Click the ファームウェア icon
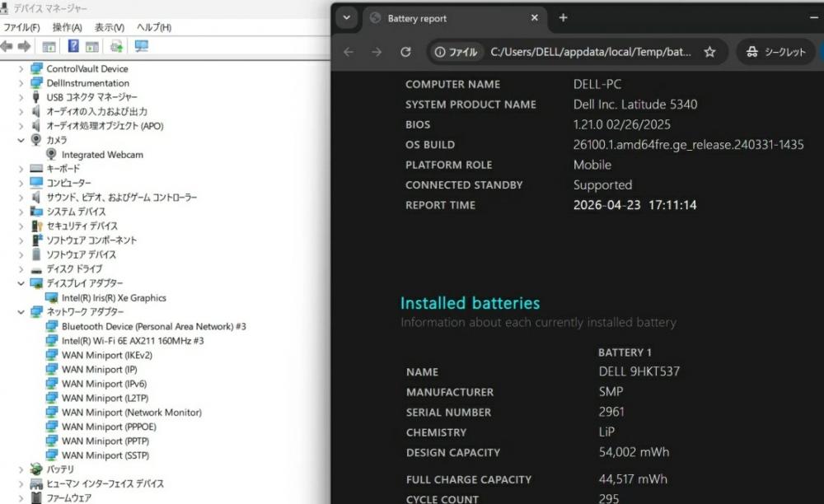Image resolution: width=824 pixels, height=504 pixels. [36, 497]
